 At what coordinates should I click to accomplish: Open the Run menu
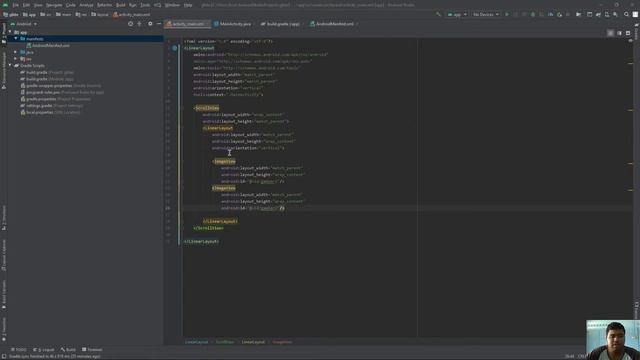click(133, 5)
